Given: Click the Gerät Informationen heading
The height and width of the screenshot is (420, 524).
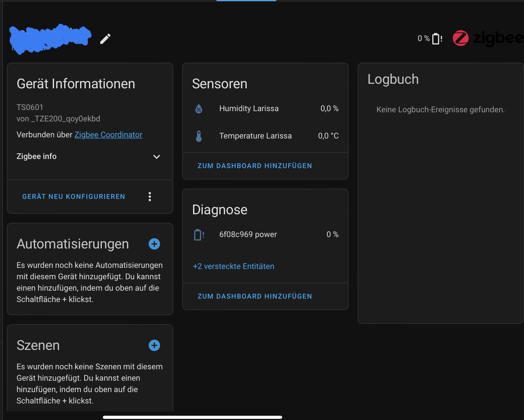Looking at the screenshot, I should pos(76,84).
